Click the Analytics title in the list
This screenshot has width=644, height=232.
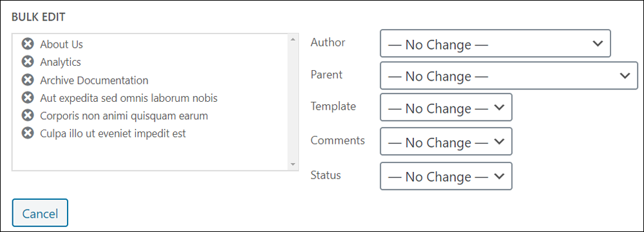pyautogui.click(x=61, y=62)
